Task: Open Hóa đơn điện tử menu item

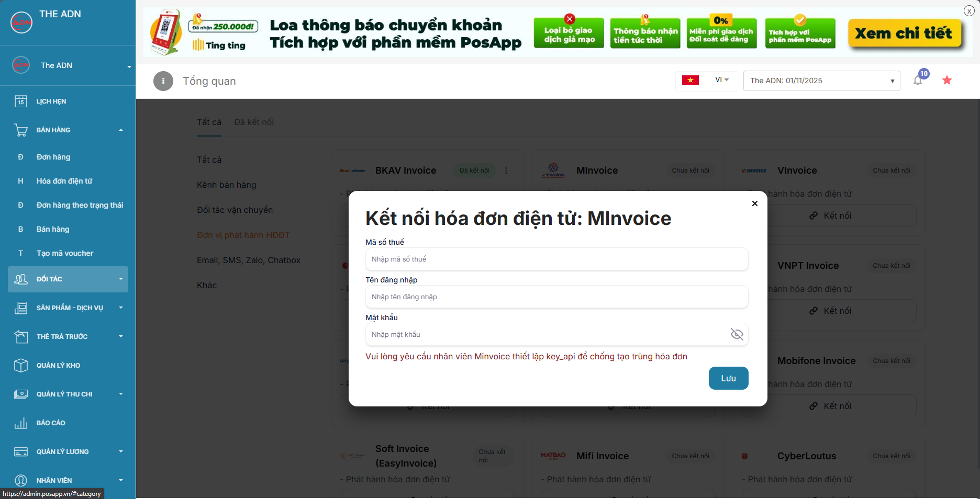Action: coord(64,181)
